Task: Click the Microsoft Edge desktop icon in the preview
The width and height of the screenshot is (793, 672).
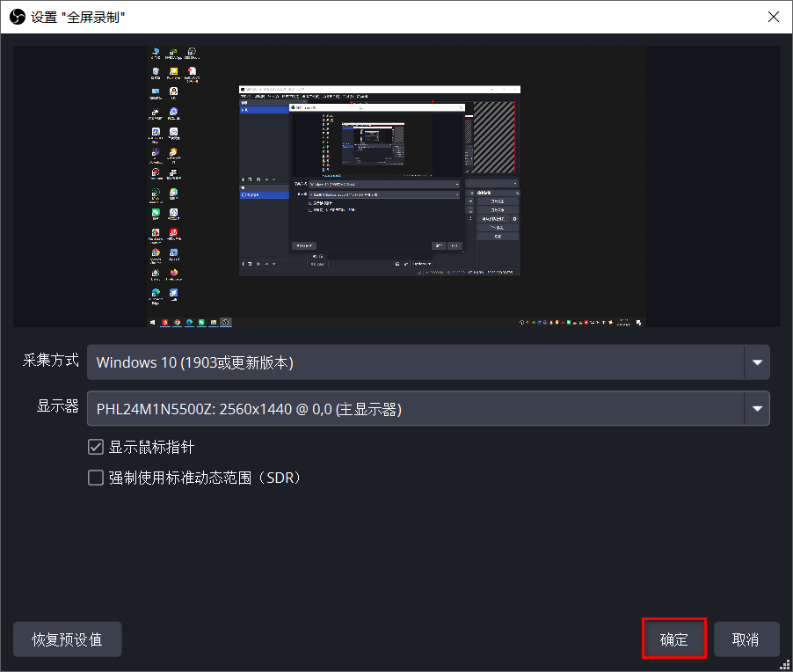Action: coord(155,293)
